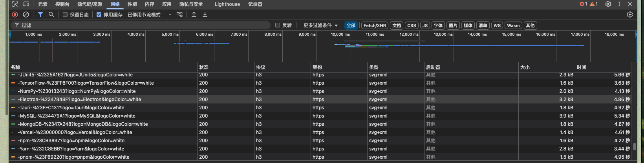Select the NumPy badge request

[x=320, y=91]
